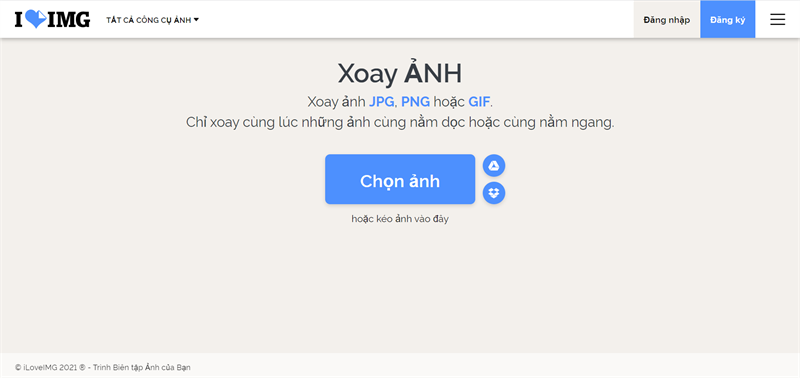Click the Xoay ẢNH heading
The height and width of the screenshot is (378, 800).
[x=400, y=74]
